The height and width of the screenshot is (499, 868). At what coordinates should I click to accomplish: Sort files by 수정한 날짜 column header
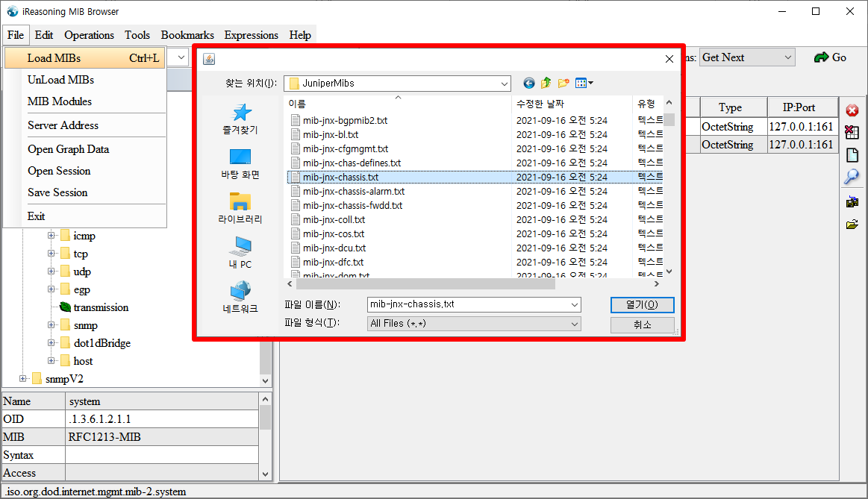click(x=572, y=104)
